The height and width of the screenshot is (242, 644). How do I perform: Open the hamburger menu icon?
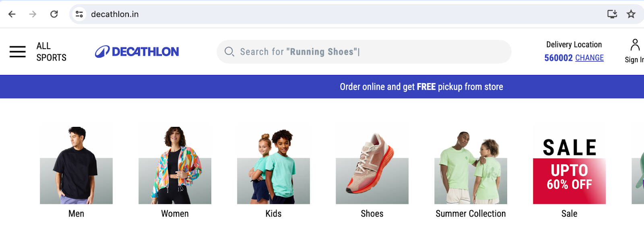click(x=18, y=52)
